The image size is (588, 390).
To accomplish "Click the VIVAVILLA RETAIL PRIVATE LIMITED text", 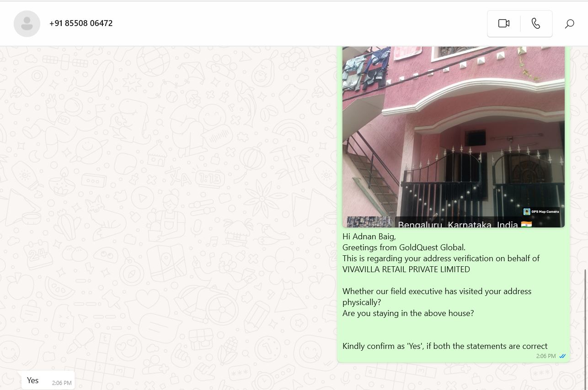I will tap(406, 269).
